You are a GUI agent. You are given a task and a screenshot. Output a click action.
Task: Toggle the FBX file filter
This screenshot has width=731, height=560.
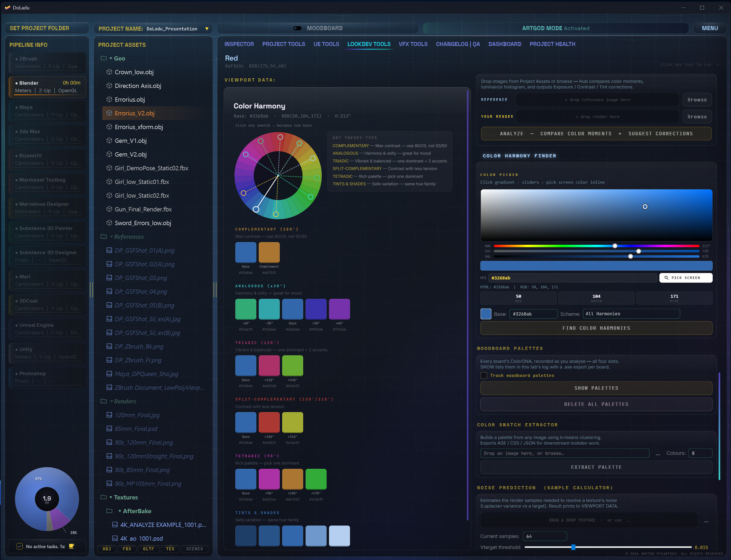[127, 549]
